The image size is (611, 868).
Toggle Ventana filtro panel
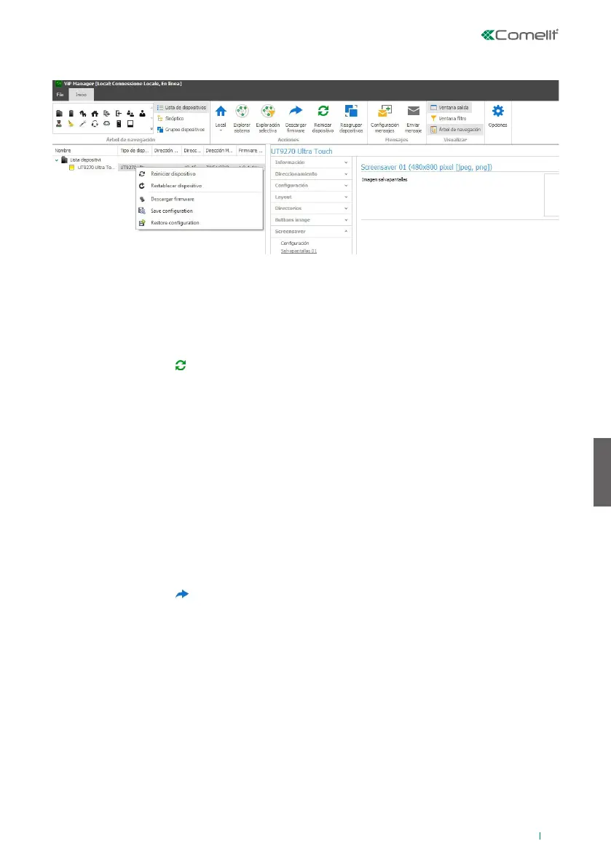(449, 119)
